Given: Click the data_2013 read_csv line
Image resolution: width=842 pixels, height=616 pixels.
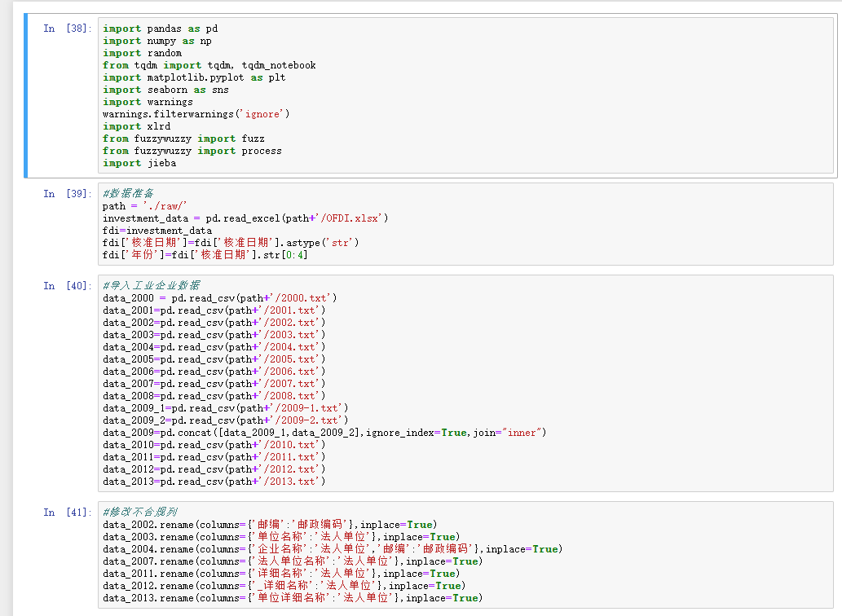Looking at the screenshot, I should tap(214, 482).
